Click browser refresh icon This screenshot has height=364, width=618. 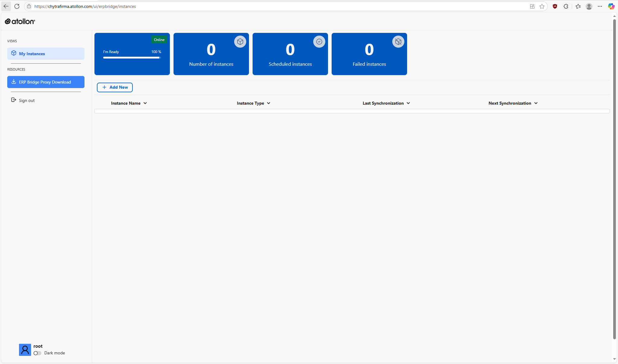click(17, 6)
